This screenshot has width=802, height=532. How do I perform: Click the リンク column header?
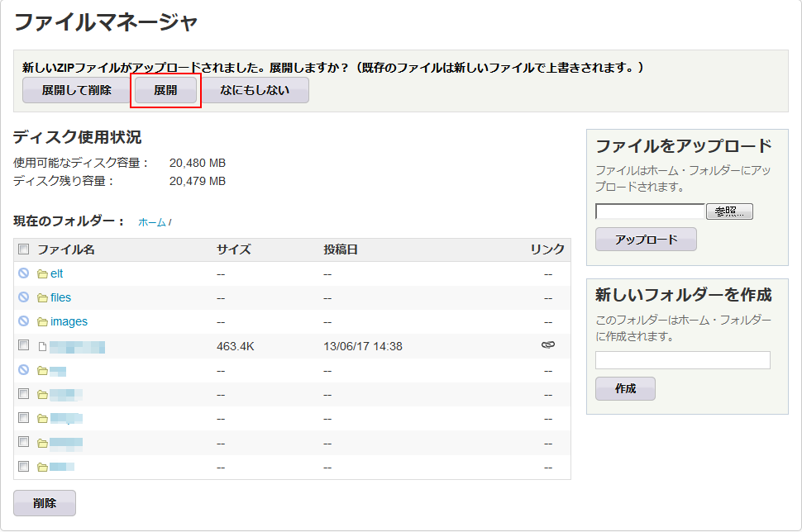click(547, 249)
